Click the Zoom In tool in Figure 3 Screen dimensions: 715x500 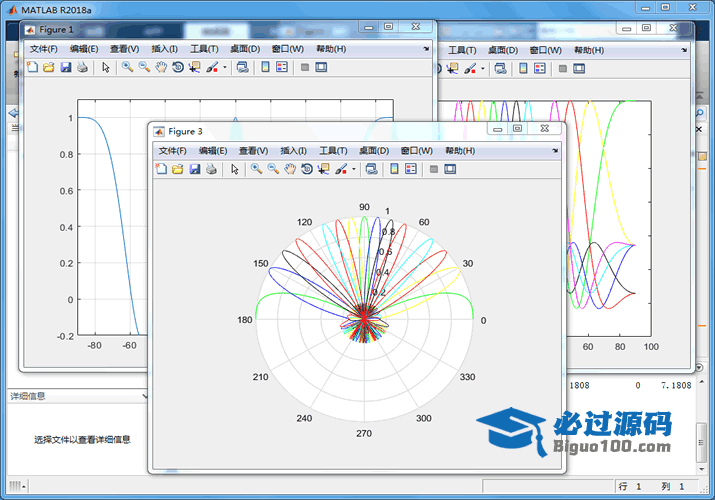pos(256,169)
